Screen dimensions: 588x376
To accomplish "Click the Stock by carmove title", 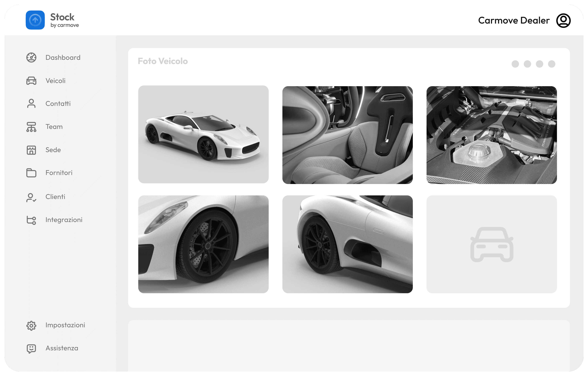I will pyautogui.click(x=64, y=20).
